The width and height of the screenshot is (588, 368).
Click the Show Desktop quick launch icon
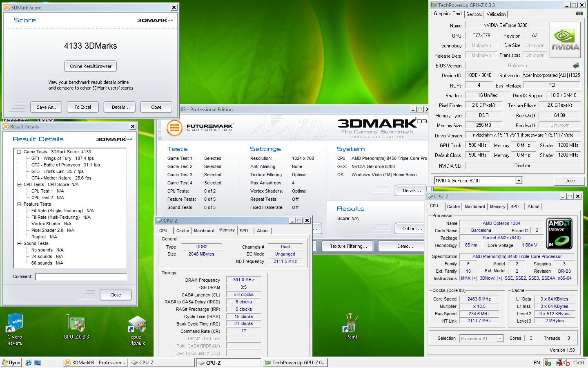[x=38, y=363]
